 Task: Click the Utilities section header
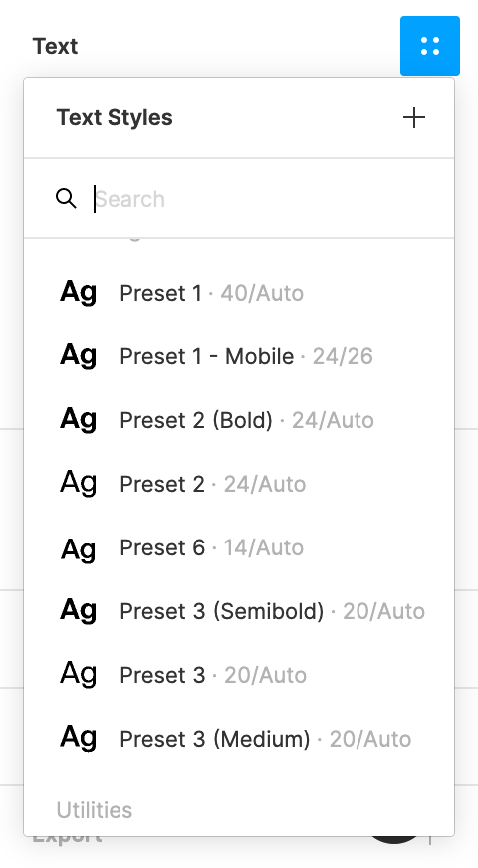click(x=95, y=810)
